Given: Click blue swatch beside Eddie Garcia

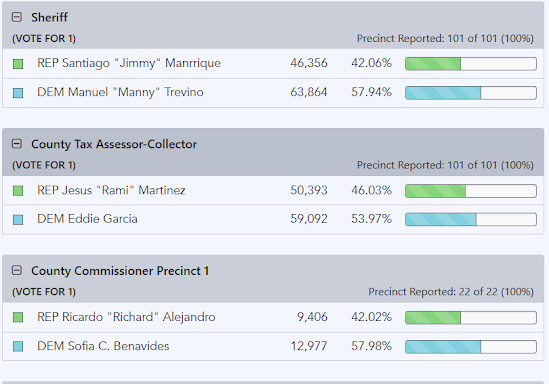Looking at the screenshot, I should click(18, 220).
